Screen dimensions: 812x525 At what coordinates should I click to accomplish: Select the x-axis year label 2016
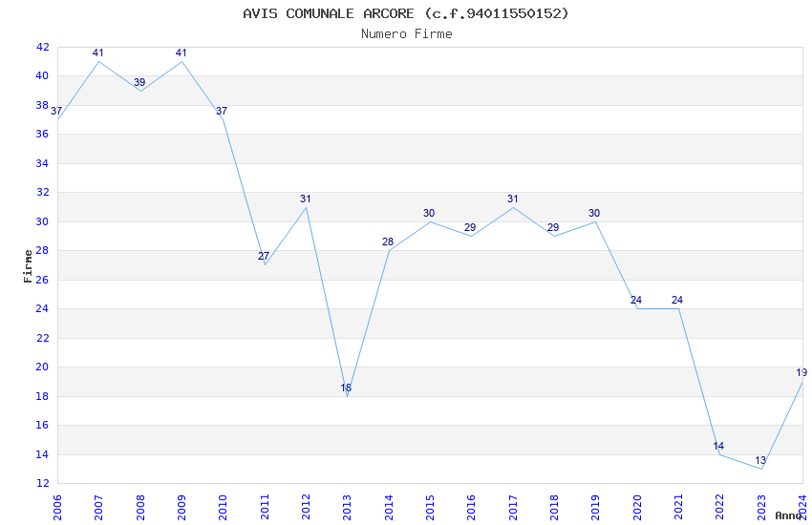click(471, 508)
